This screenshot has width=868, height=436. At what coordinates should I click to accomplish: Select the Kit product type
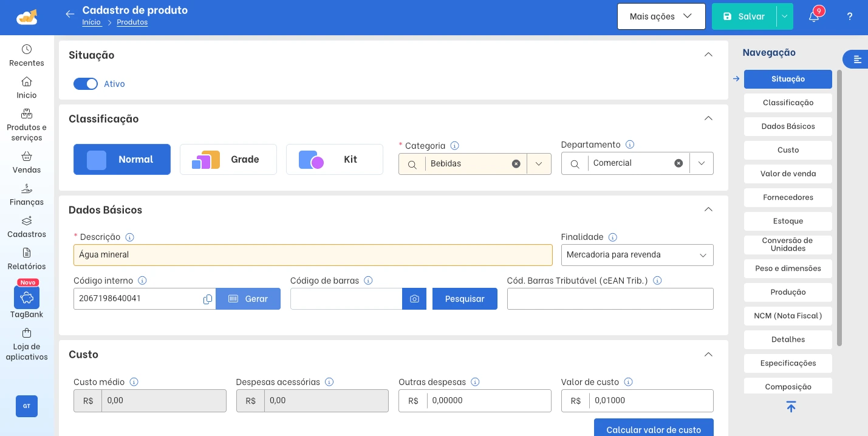click(x=335, y=159)
